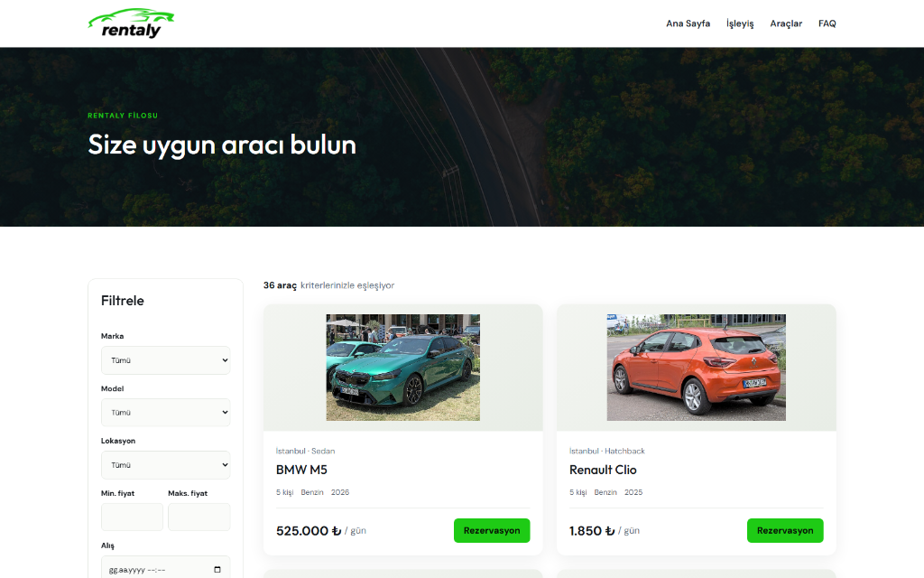Click the 'Size uygun aracı bulun' heading
The image size is (924, 578).
tap(222, 145)
